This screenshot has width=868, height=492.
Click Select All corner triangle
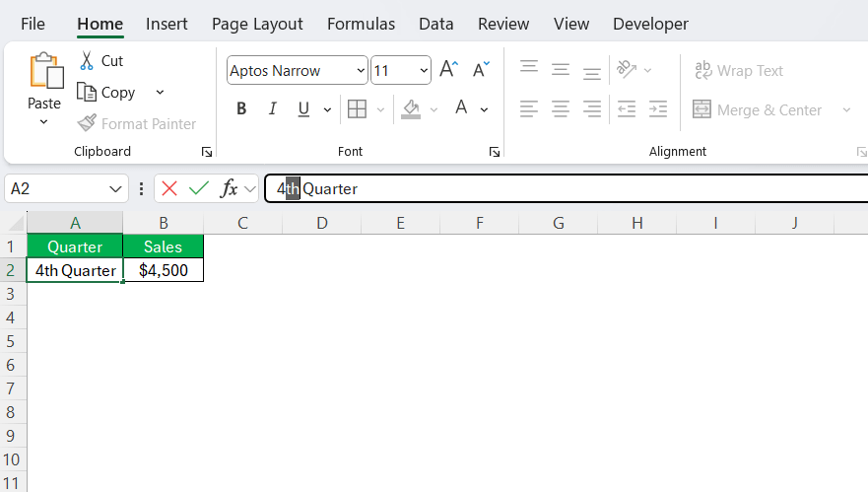tap(16, 223)
